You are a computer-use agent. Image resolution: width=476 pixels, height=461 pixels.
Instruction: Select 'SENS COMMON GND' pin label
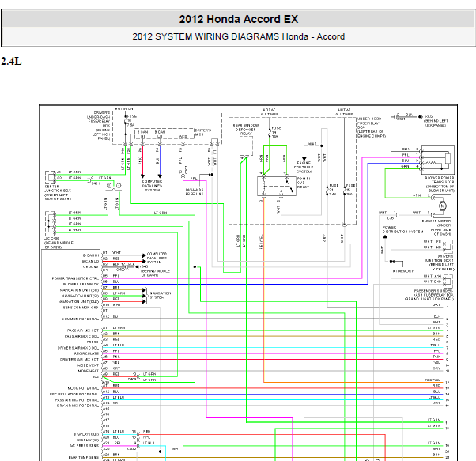tap(81, 308)
